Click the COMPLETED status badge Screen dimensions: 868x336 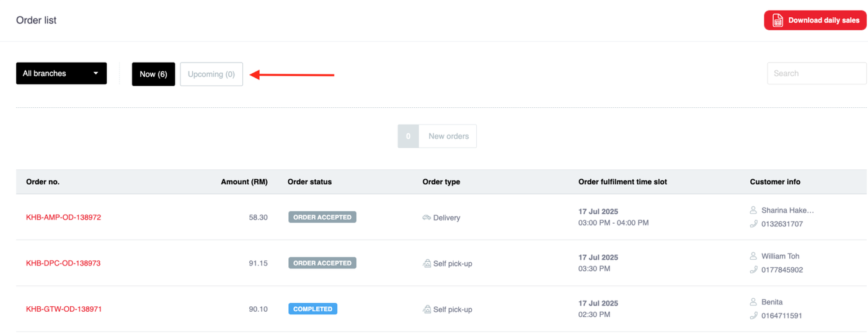pos(312,309)
